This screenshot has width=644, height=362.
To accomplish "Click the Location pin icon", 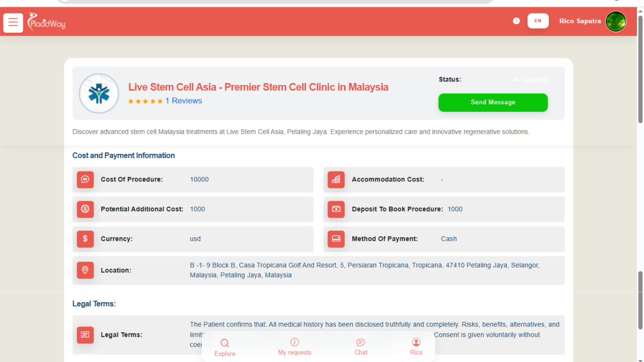I will 85,270.
